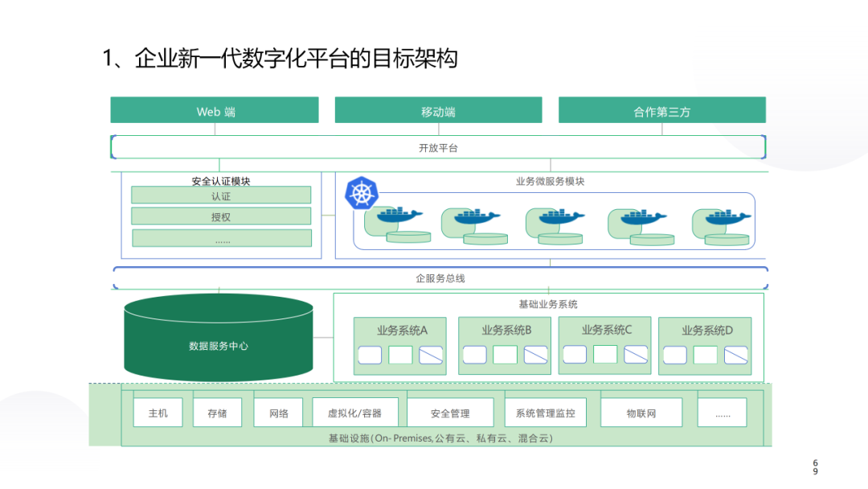The width and height of the screenshot is (868, 489).
Task: Select the 移动端 green box
Action: pyautogui.click(x=439, y=110)
